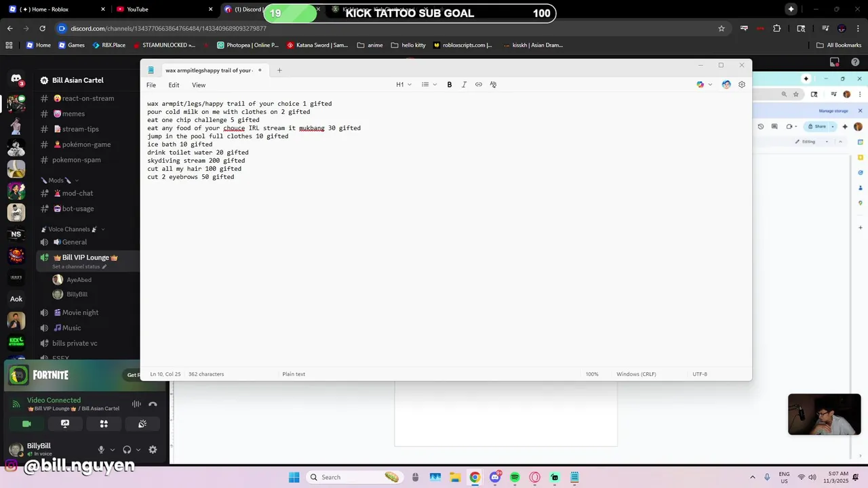Screen dimensions: 868x488
Task: Clear formatting in Notepad toolbar
Action: (493, 85)
